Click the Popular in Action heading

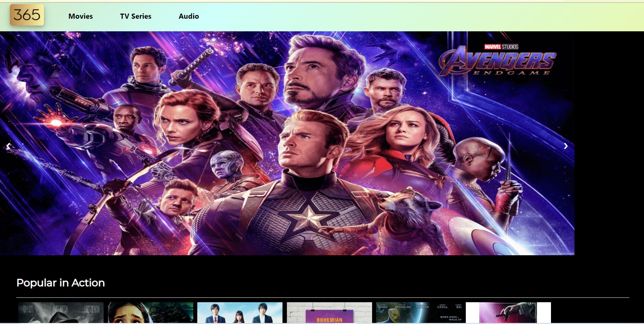(x=61, y=283)
